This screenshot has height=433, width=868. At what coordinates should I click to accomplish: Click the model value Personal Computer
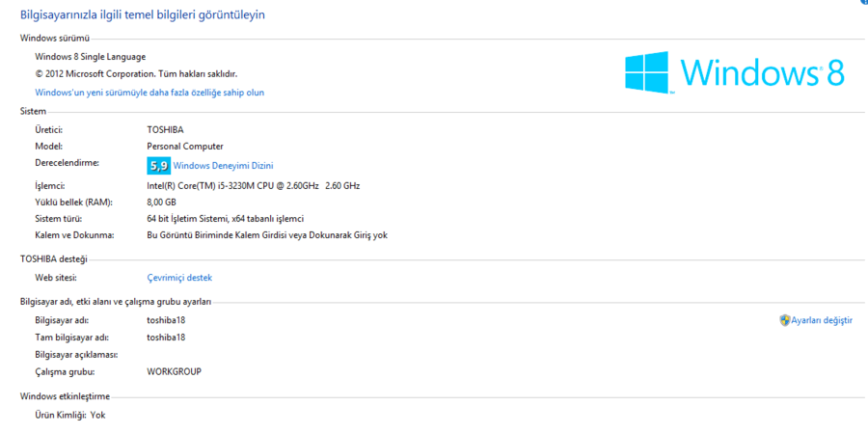pyautogui.click(x=185, y=147)
